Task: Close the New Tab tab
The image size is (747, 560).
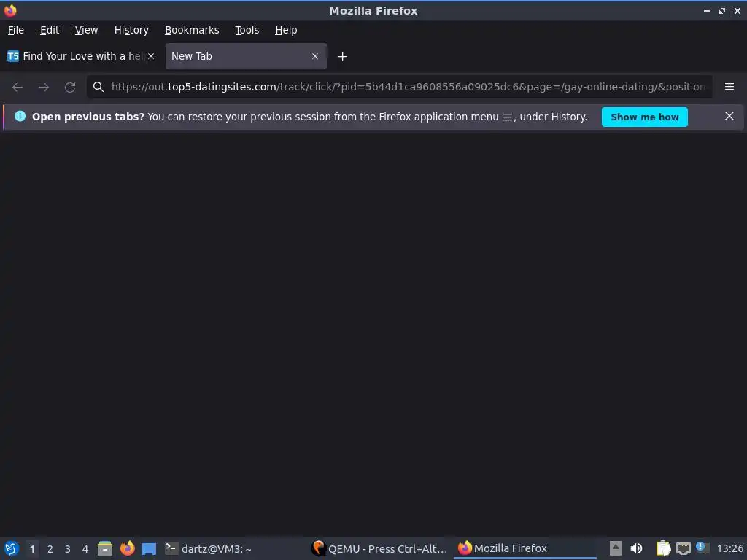Action: 315,56
